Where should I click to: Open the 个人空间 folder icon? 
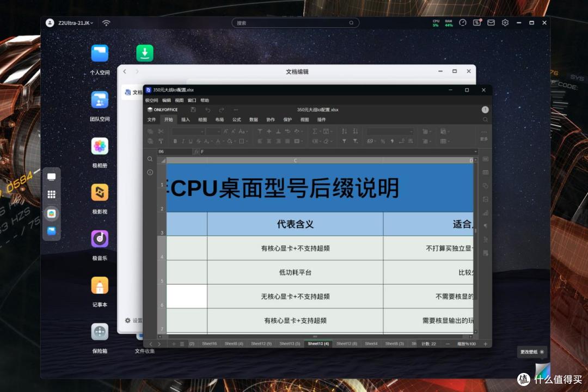click(100, 53)
